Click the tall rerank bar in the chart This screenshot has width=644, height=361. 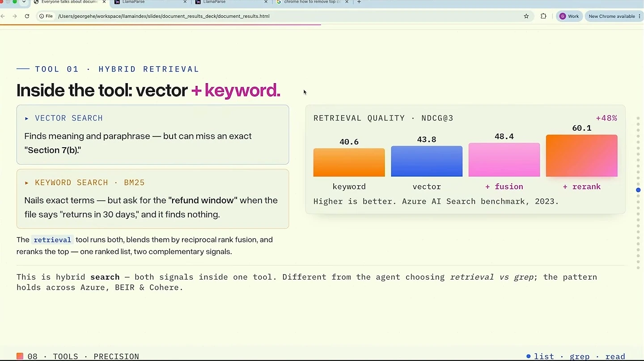coord(581,156)
